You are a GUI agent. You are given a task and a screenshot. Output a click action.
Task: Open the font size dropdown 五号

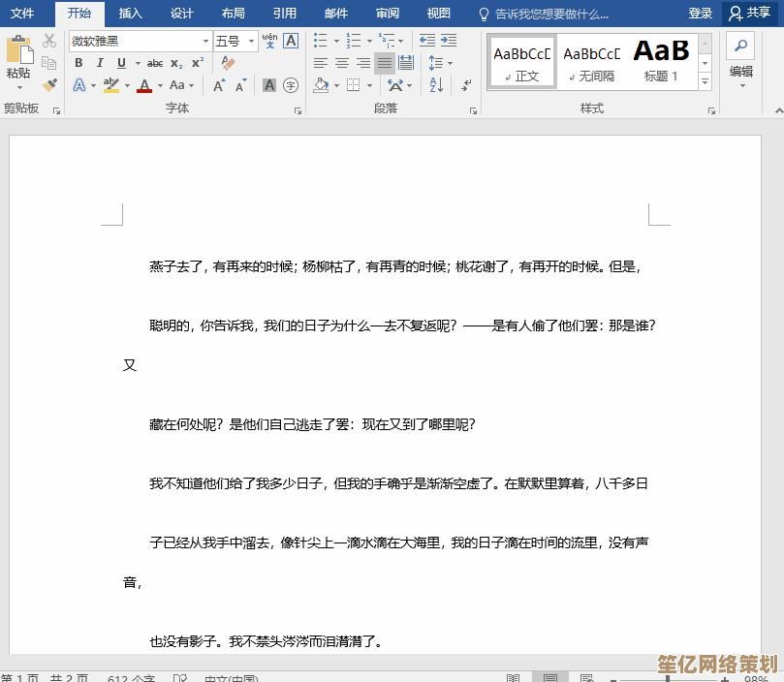252,41
